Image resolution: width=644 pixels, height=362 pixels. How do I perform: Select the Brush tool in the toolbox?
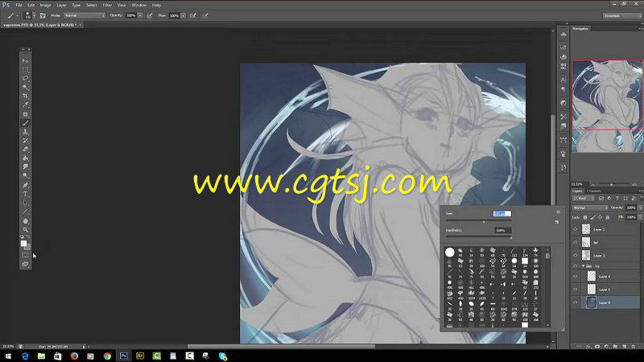[25, 123]
